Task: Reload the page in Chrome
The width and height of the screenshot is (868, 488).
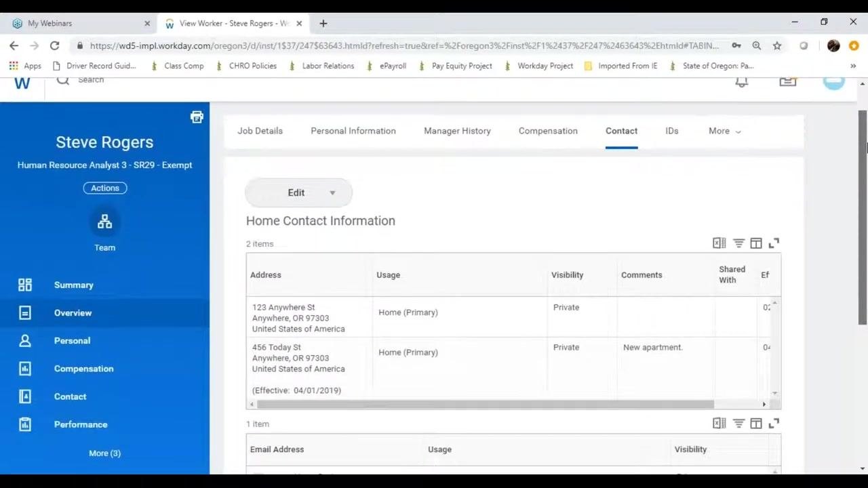Action: click(54, 45)
